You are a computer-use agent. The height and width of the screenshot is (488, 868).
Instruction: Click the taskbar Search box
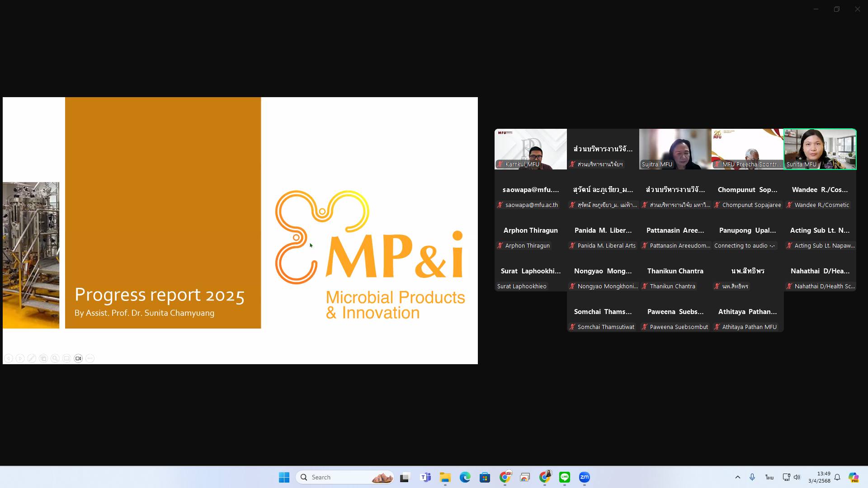344,477
